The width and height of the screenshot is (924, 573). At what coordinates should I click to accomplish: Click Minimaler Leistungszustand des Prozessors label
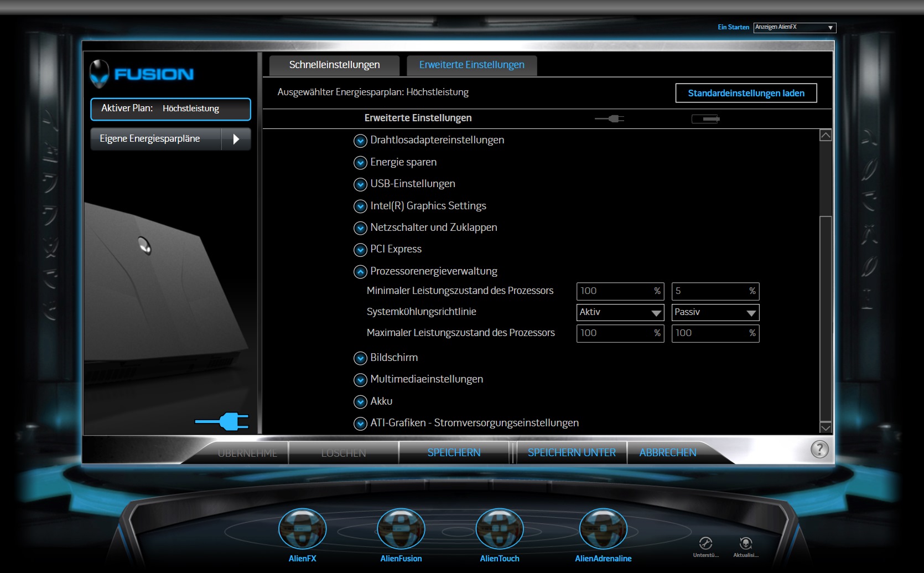[460, 291]
